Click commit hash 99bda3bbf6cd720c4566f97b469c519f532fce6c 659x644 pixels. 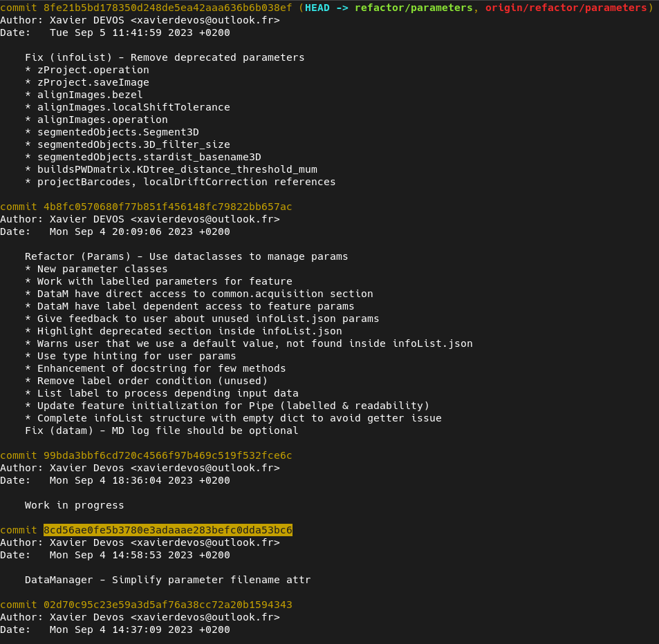(x=168, y=455)
